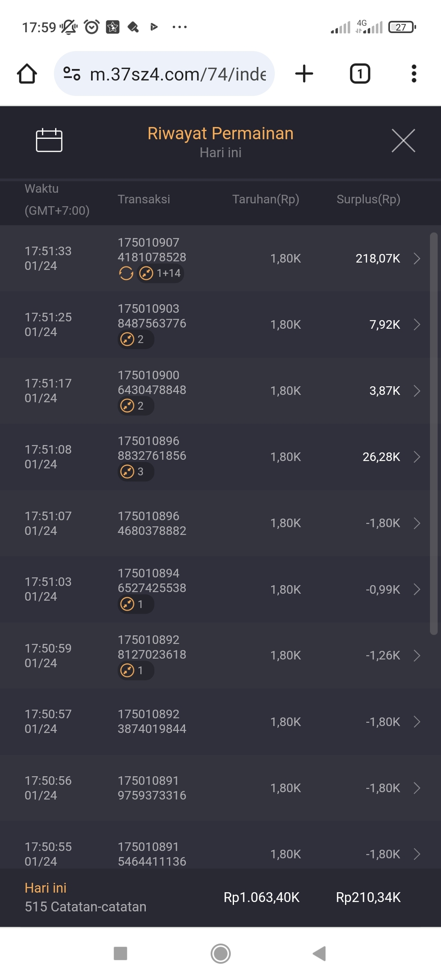Close the Riwayat Permainan panel
Viewport: 441px width, 980px height.
[403, 140]
